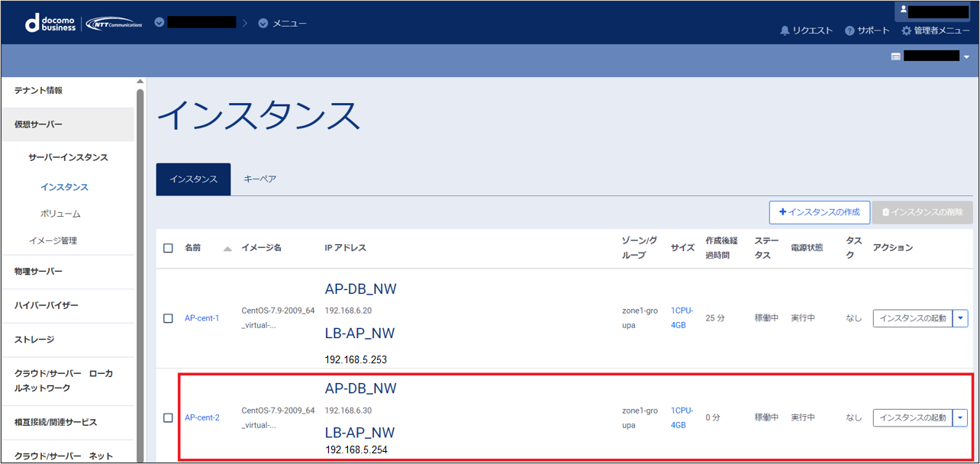The height and width of the screenshot is (464, 980).
Task: Open the region dropdown caret below user name
Action: coord(966,56)
